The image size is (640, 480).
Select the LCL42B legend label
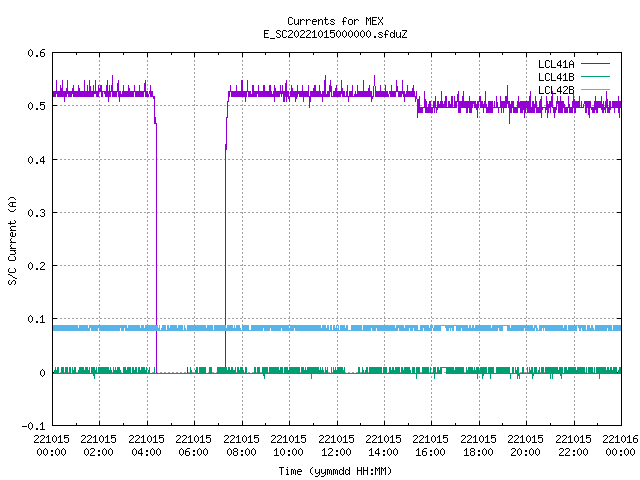[556, 90]
